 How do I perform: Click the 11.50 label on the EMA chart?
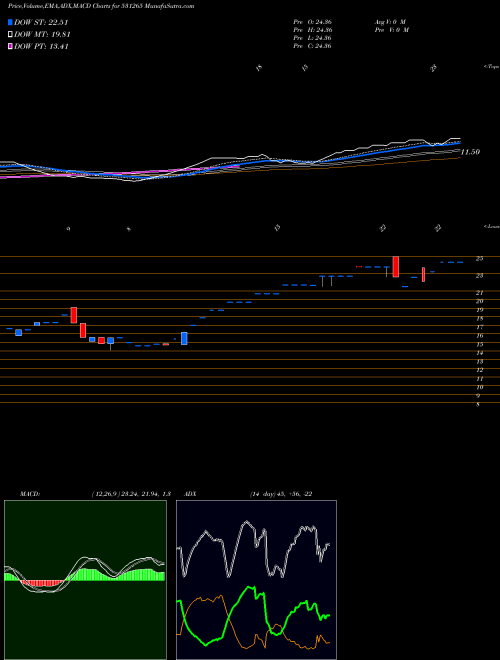pos(470,152)
